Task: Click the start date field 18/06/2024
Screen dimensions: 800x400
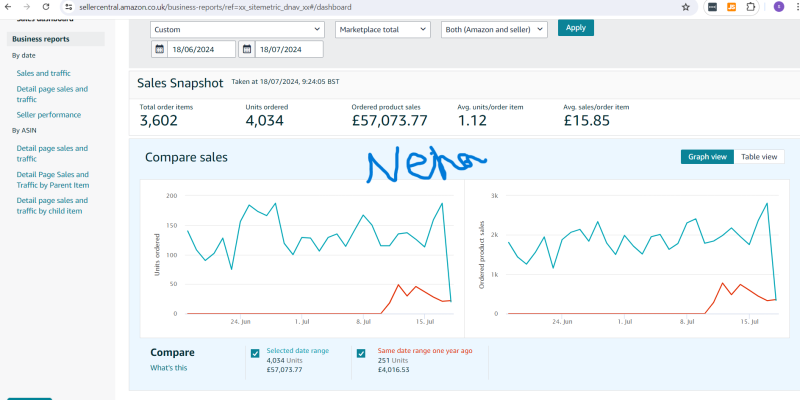Action: 201,49
